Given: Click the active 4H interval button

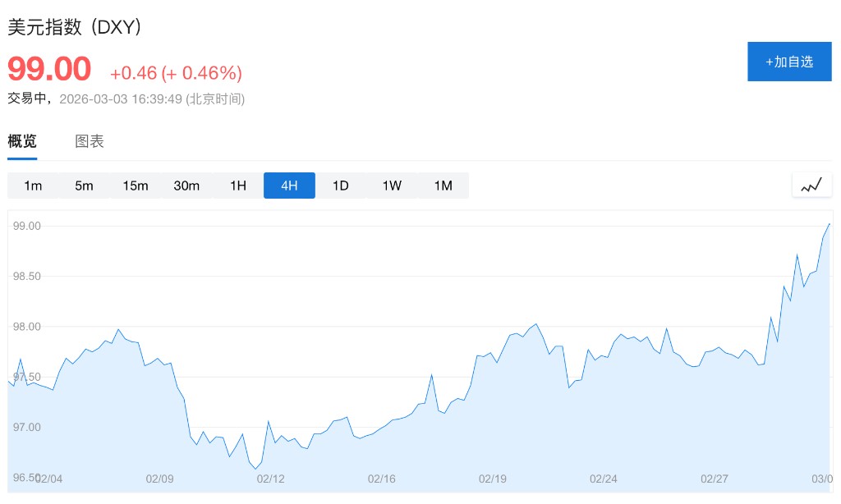Looking at the screenshot, I should [289, 186].
